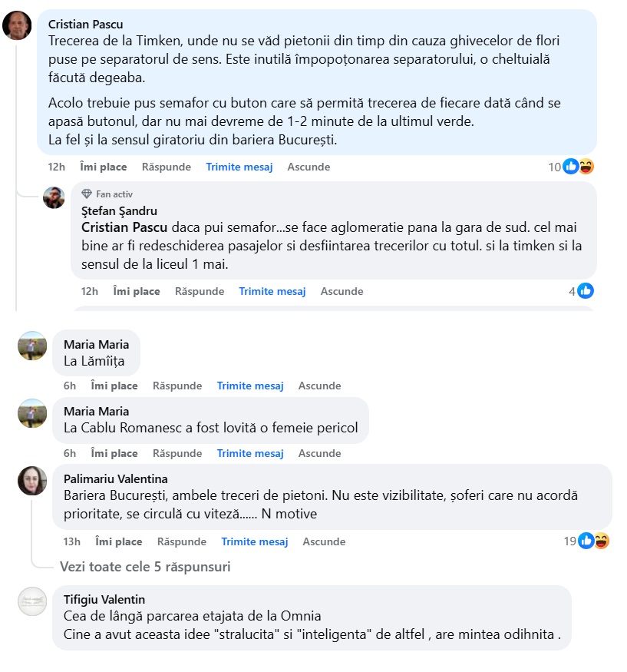Click the blue like icon on Ștefan Șandru's reply
This screenshot has width=627, height=672.
click(x=586, y=291)
